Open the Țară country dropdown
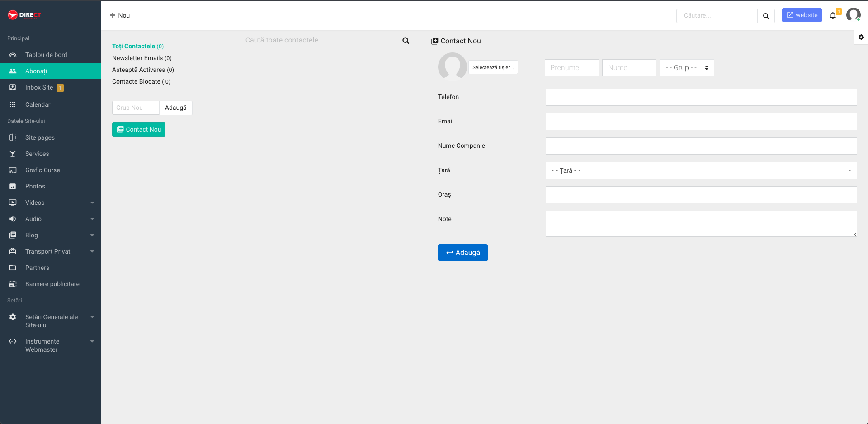 point(701,170)
